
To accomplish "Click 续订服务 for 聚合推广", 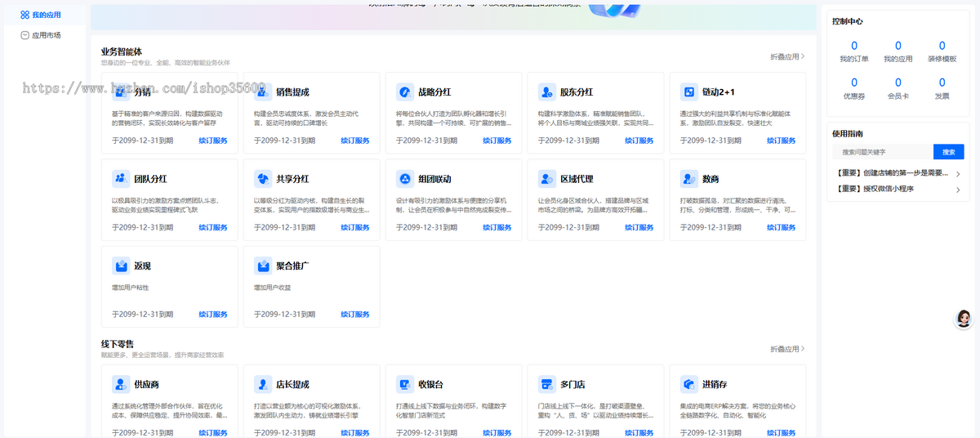I will click(355, 315).
